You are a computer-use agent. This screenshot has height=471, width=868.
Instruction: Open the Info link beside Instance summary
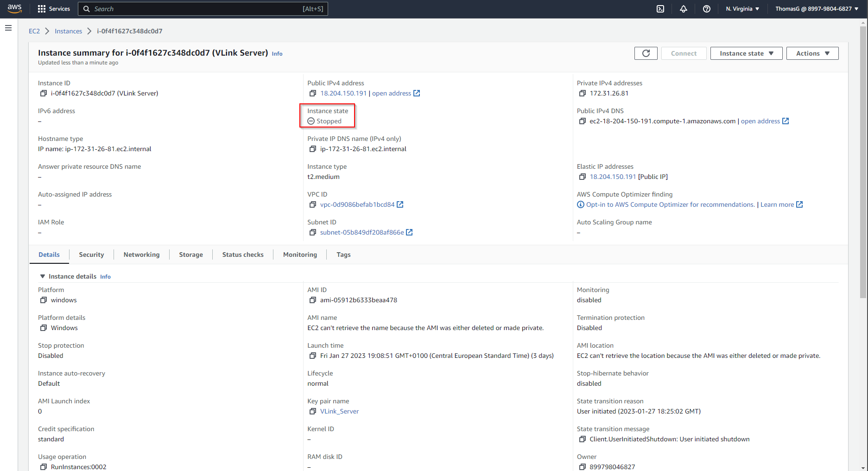pyautogui.click(x=277, y=54)
